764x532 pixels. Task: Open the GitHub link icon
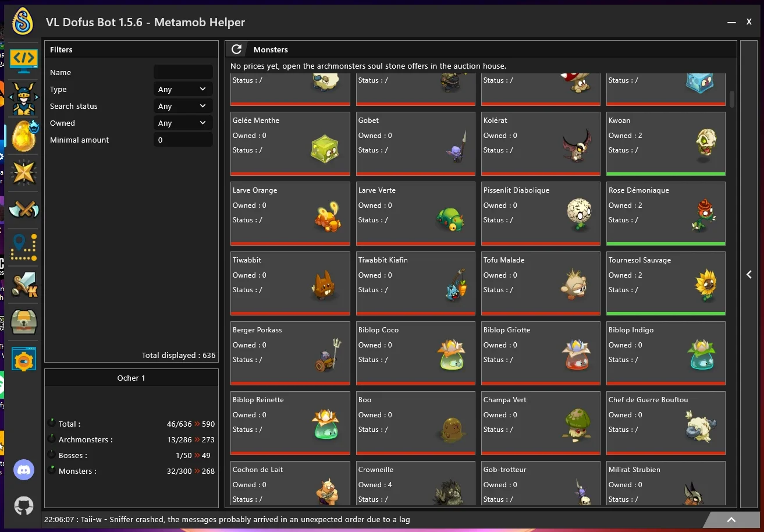click(x=24, y=505)
